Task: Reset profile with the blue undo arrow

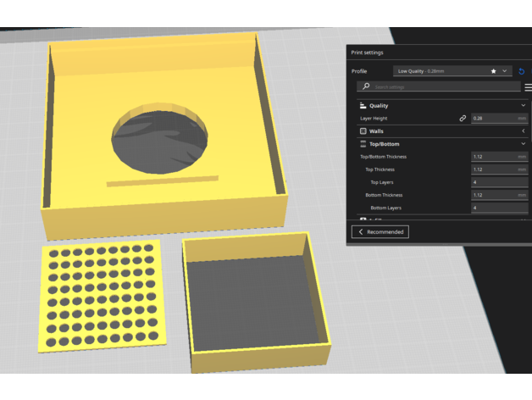Action: point(521,71)
